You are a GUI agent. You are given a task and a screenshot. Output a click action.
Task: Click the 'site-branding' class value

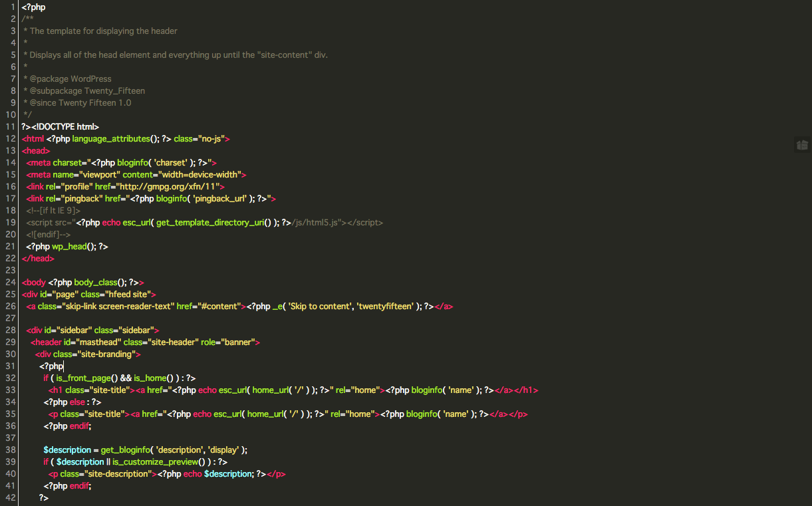point(106,354)
